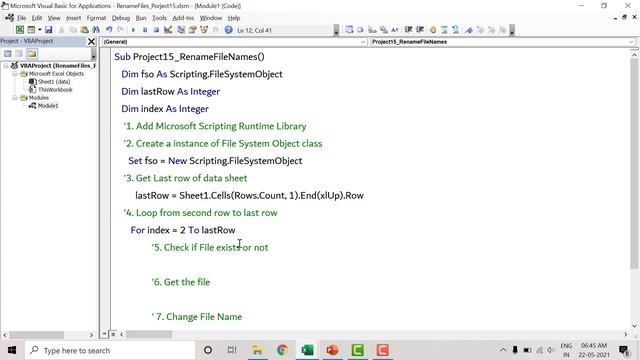The width and height of the screenshot is (640, 360).
Task: Open Object Browser toolbar icon
Action: (x=204, y=30)
